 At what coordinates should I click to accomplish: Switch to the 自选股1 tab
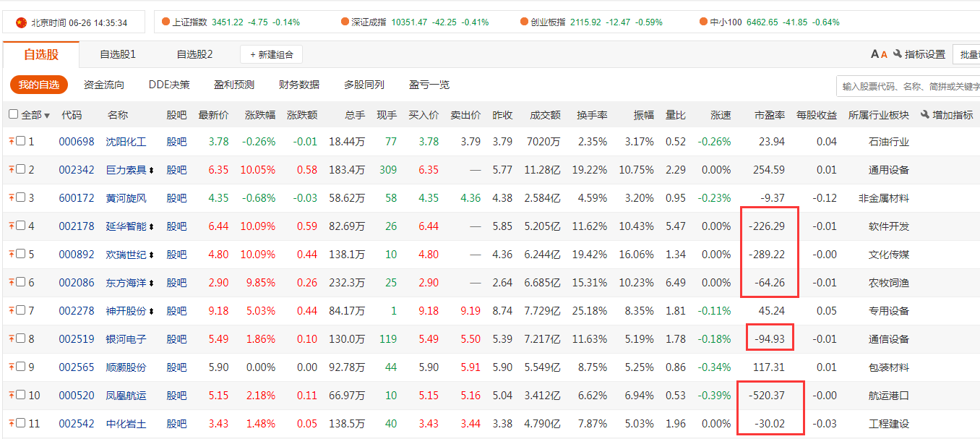[x=118, y=54]
